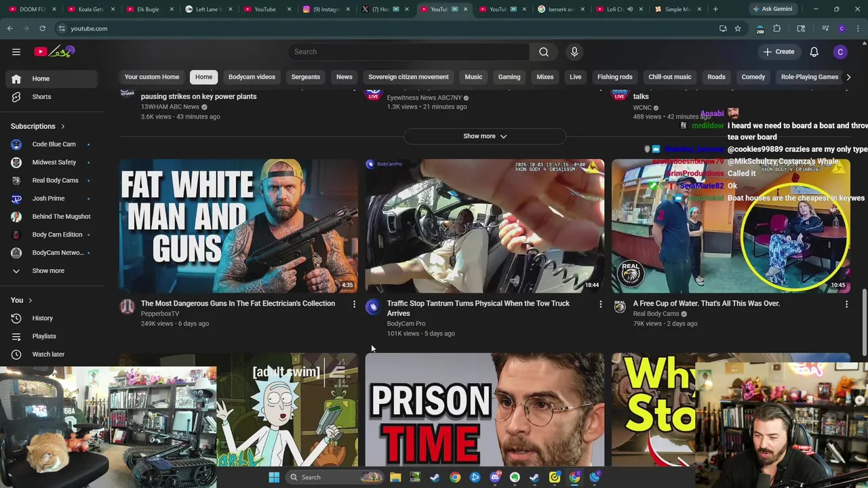This screenshot has height=488, width=868.
Task: Open a new browser tab
Action: point(715,9)
